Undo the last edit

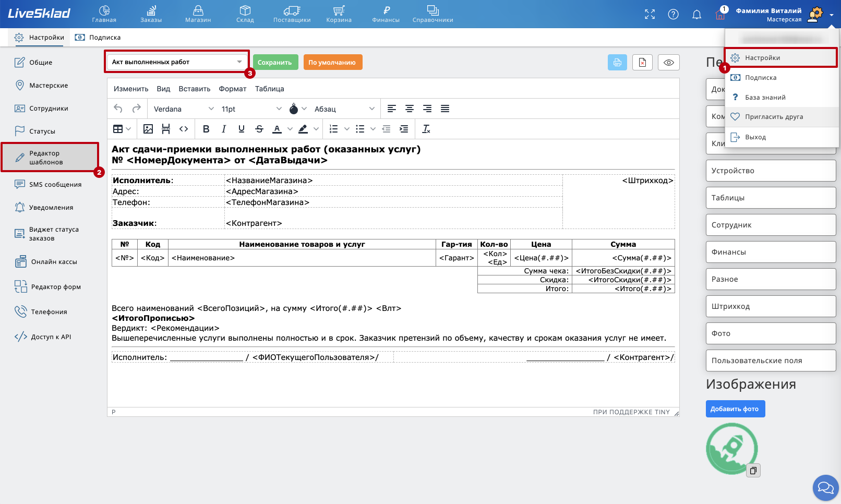click(x=118, y=109)
